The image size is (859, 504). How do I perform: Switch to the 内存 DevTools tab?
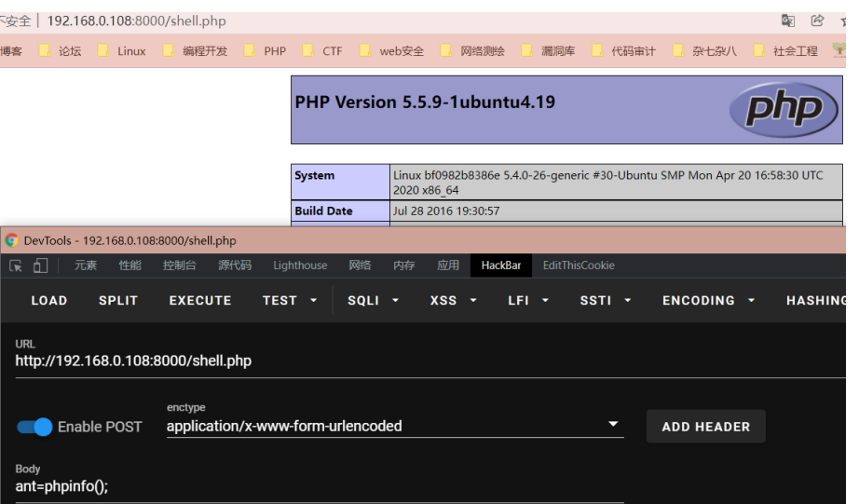click(x=403, y=266)
